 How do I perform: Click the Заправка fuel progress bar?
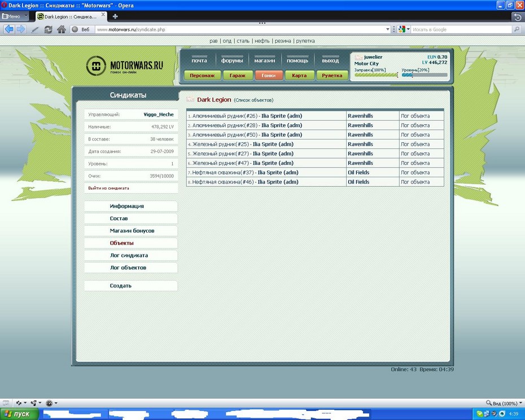(x=376, y=75)
